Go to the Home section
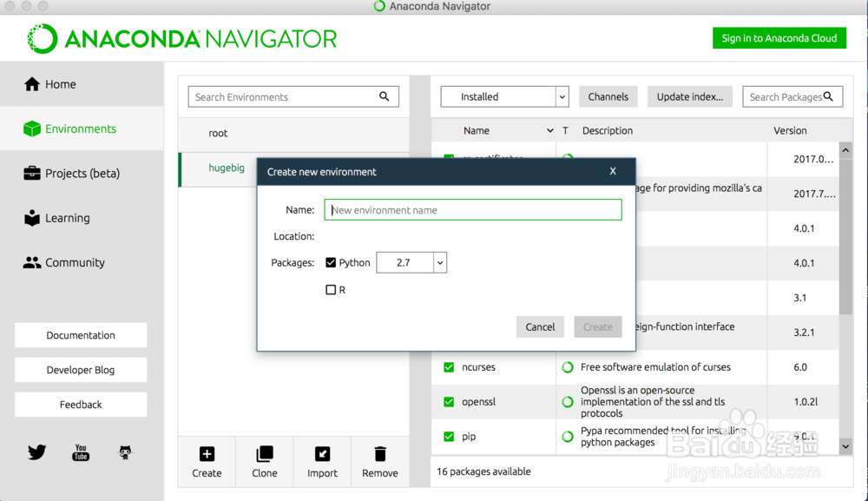The width and height of the screenshot is (868, 501). click(82, 84)
